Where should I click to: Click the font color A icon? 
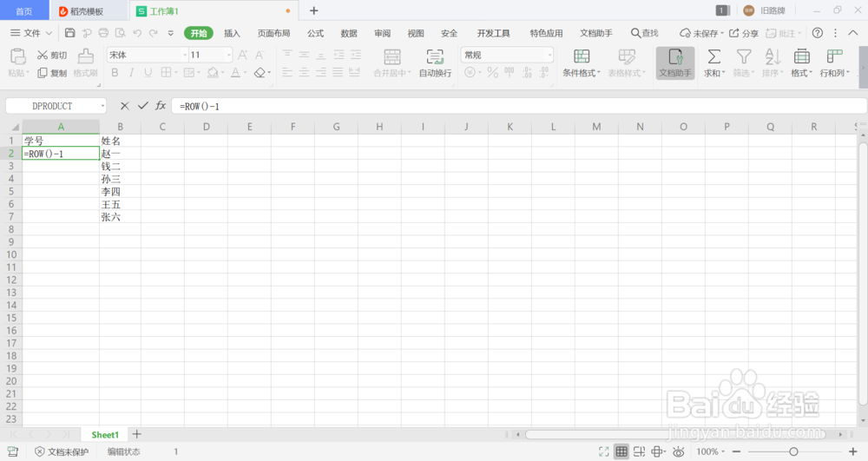pos(235,73)
